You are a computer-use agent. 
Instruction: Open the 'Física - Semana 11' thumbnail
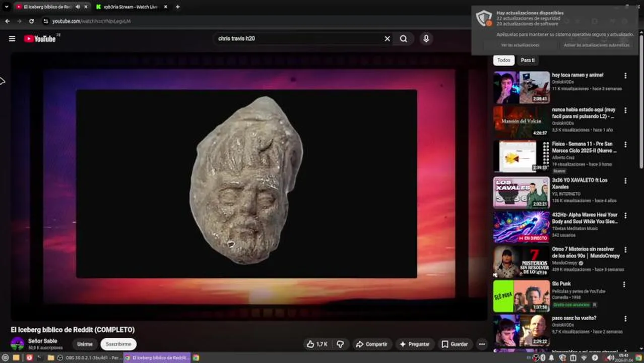coord(522,156)
